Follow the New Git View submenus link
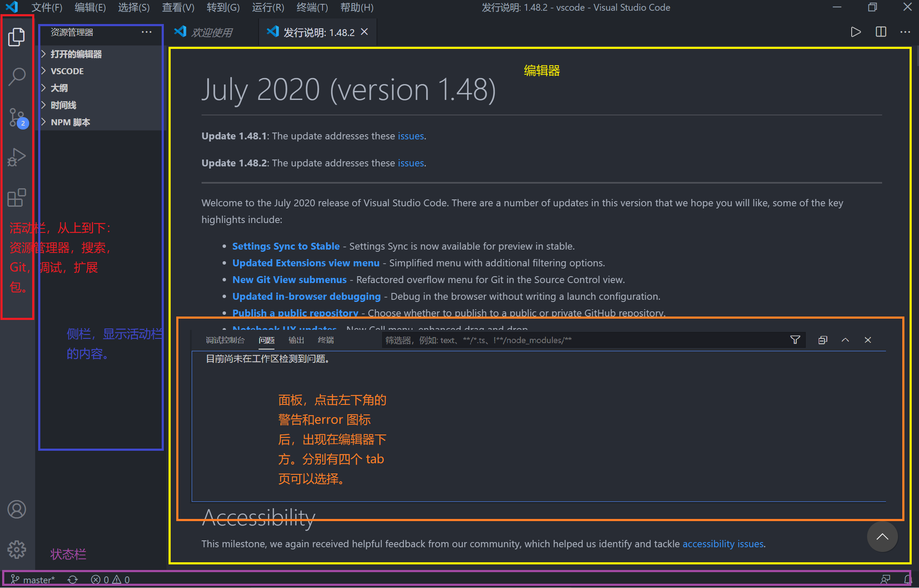Screen dimensions: 919x588 click(x=289, y=280)
